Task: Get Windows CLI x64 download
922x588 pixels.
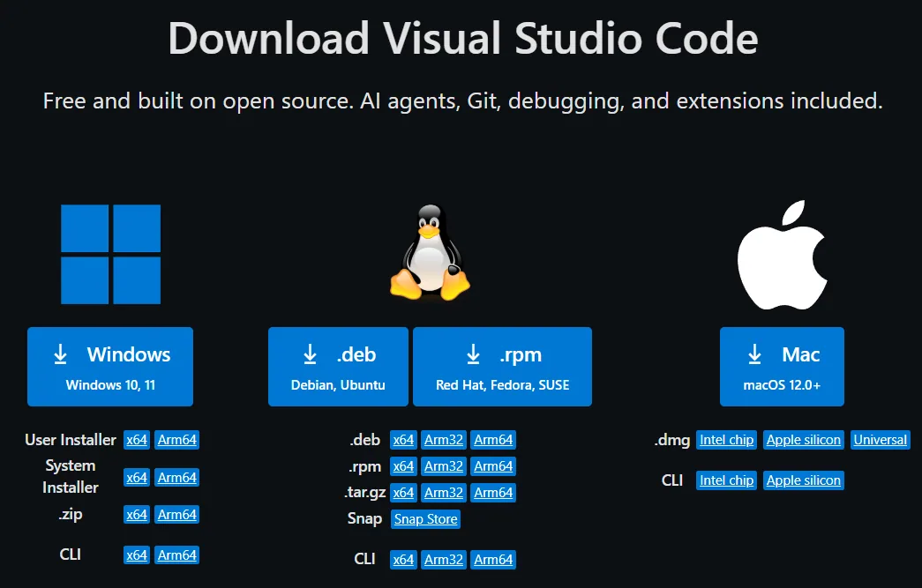Action: click(x=137, y=555)
